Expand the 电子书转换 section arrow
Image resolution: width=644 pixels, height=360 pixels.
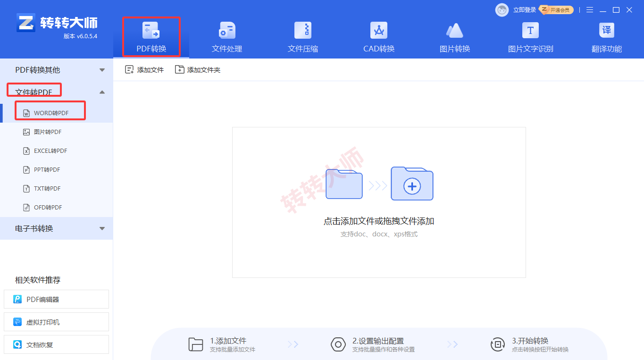point(102,228)
